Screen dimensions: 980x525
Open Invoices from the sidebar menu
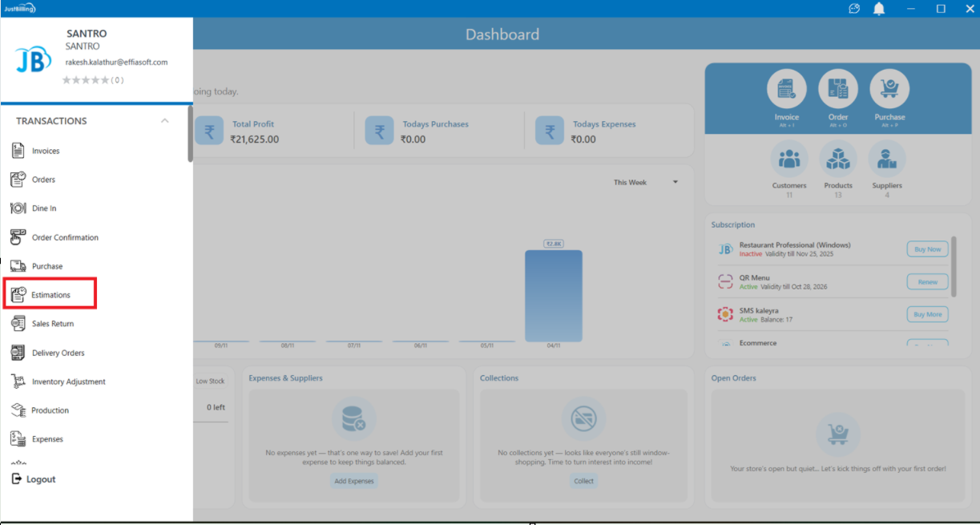coord(46,151)
